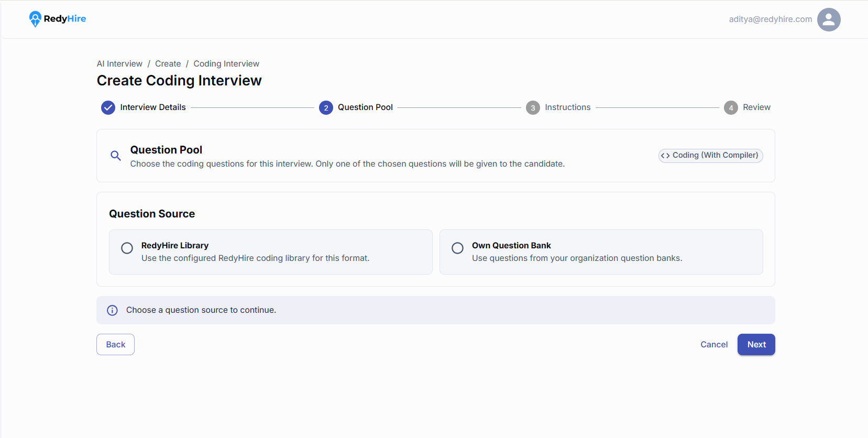The width and height of the screenshot is (868, 438).
Task: Click the 'Choose the coding questions' description text
Action: tap(347, 163)
